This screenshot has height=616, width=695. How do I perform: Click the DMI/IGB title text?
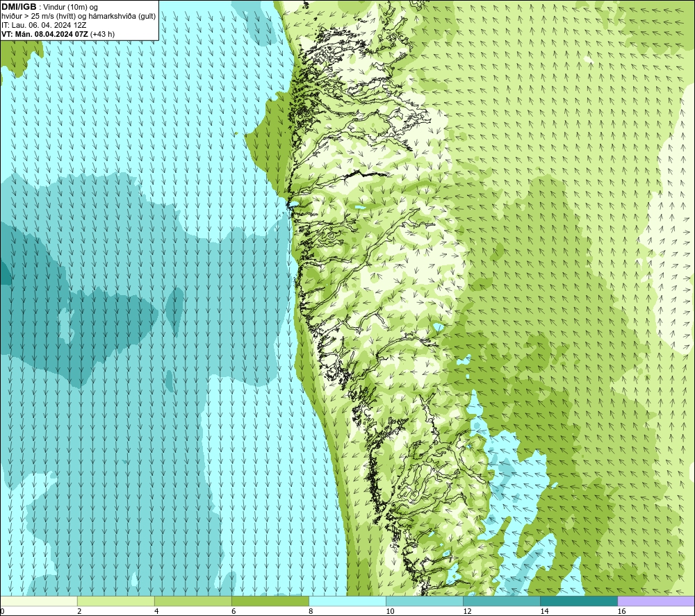coord(19,7)
